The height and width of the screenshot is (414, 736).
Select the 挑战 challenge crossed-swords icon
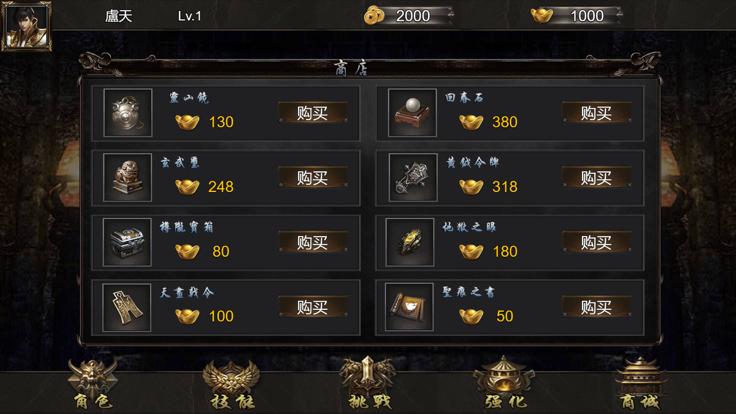368,383
